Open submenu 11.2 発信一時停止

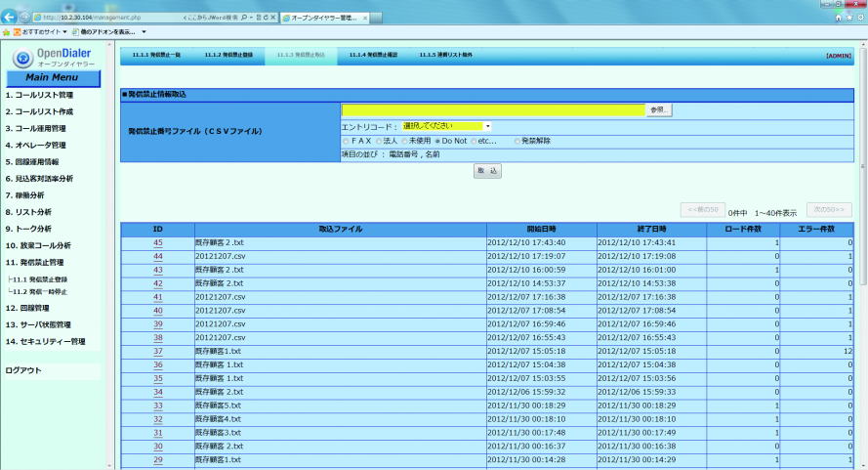click(40, 291)
